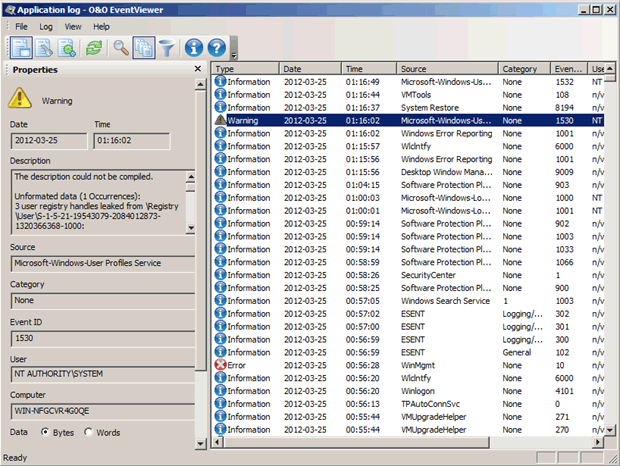Click the first toolbar icon showing log pages

(22, 46)
